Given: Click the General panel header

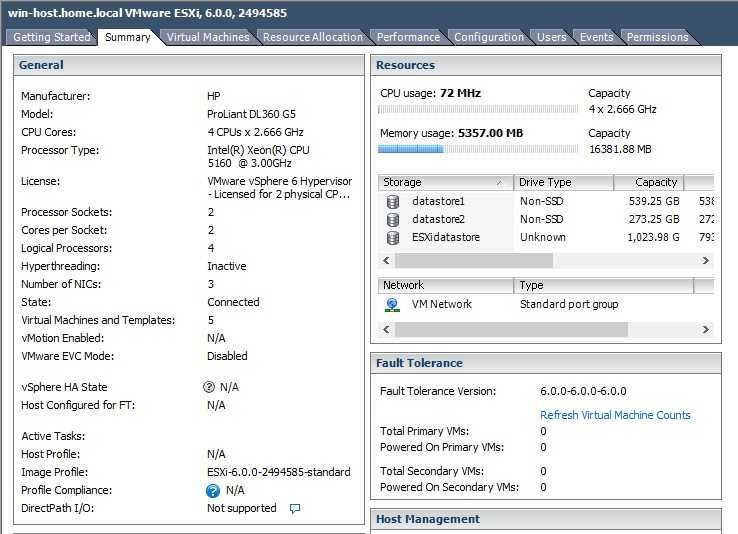Looking at the screenshot, I should click(189, 65).
